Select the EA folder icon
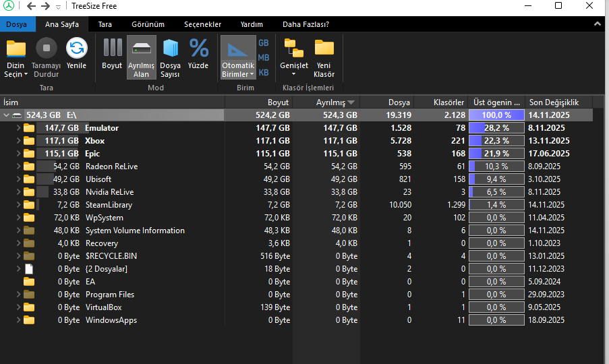609x364 pixels. (29, 282)
